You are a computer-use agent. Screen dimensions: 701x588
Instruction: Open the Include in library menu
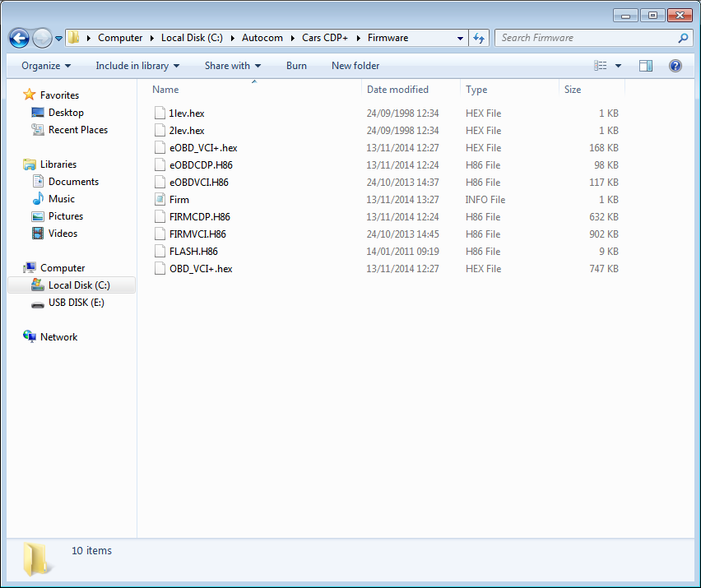click(x=137, y=66)
